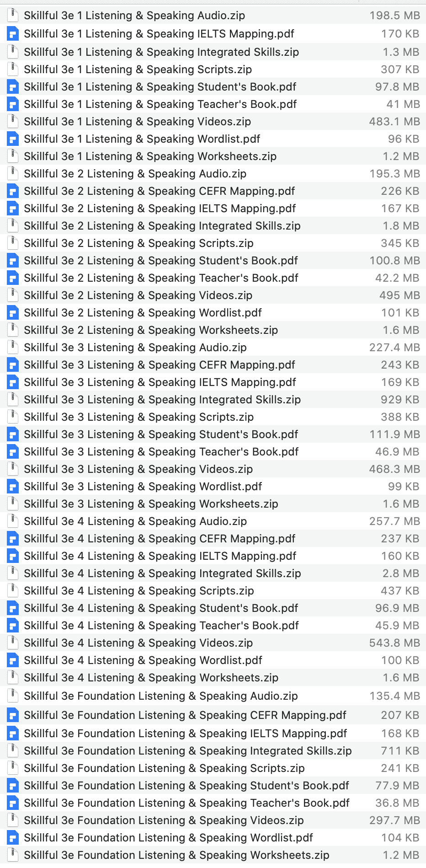The width and height of the screenshot is (426, 868).
Task: Select file name Skillful 3e 3 Wordlist.pdf
Action: pos(143,487)
